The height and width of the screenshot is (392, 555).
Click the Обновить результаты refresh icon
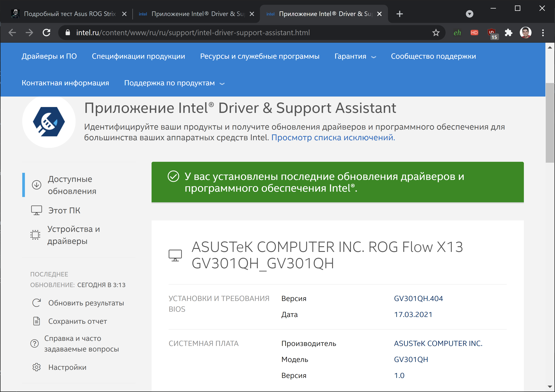pos(36,303)
